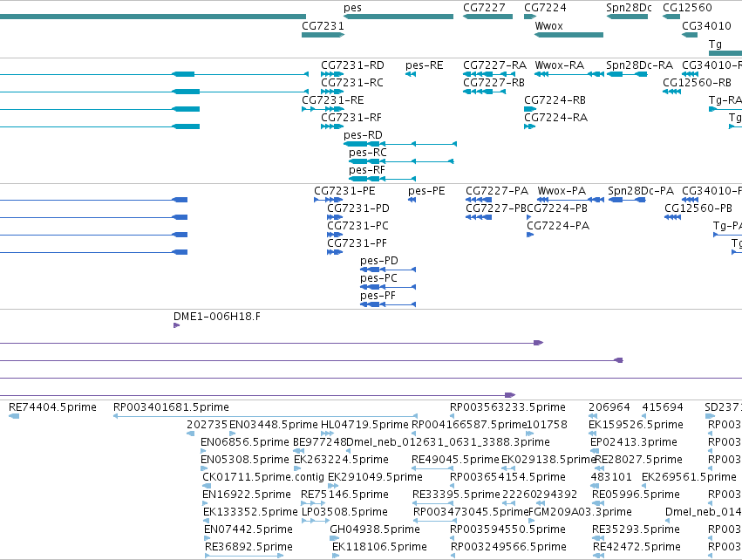This screenshot has width=742, height=560.
Task: Click the CG7227 gene label
Action: pyautogui.click(x=484, y=8)
